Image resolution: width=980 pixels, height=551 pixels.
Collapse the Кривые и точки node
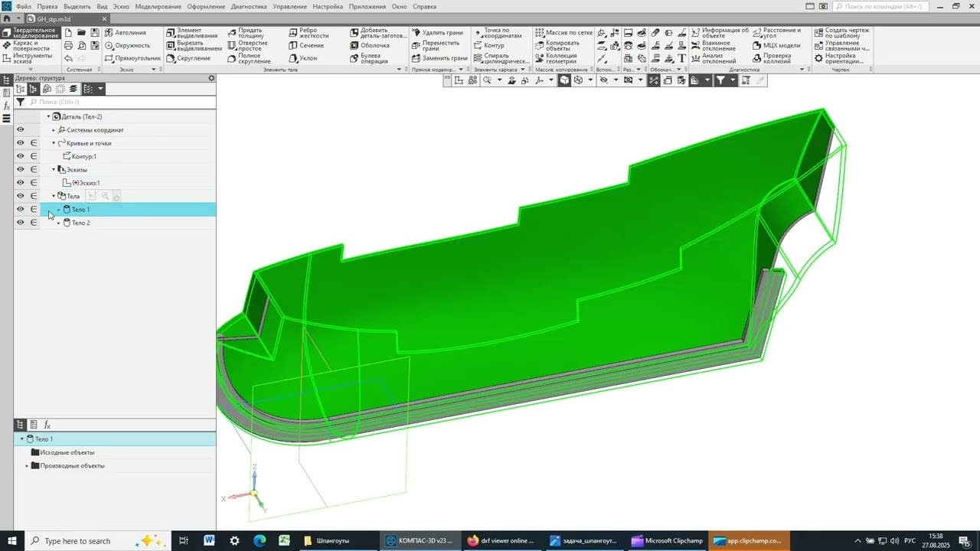pyautogui.click(x=54, y=143)
